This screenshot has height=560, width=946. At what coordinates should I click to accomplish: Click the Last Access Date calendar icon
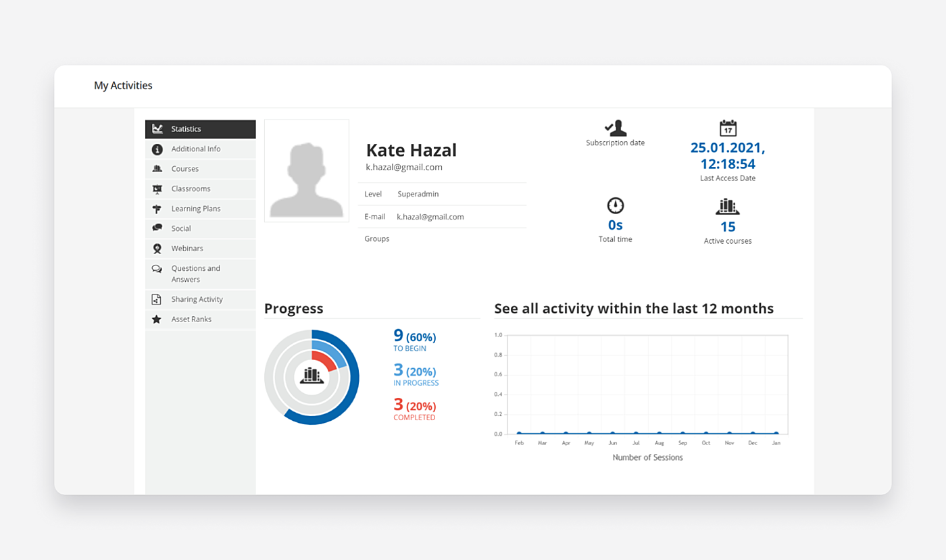tap(728, 128)
